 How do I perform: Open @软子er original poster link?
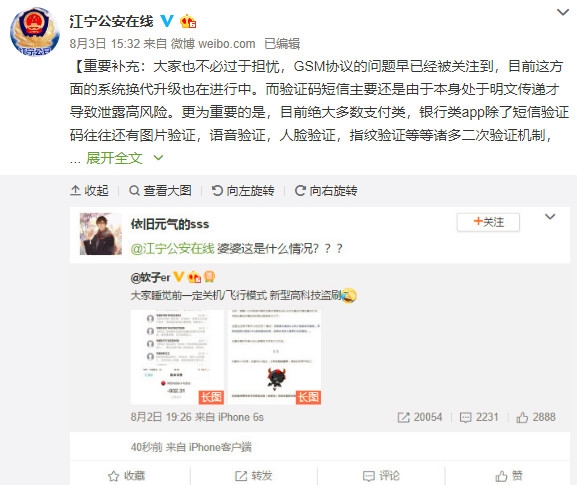pos(150,277)
